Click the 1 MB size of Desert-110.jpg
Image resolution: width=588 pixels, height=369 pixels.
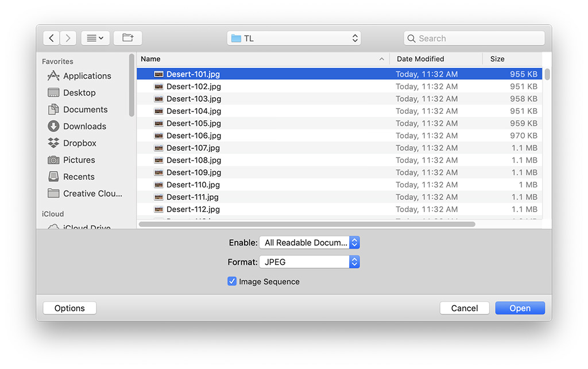coord(528,184)
